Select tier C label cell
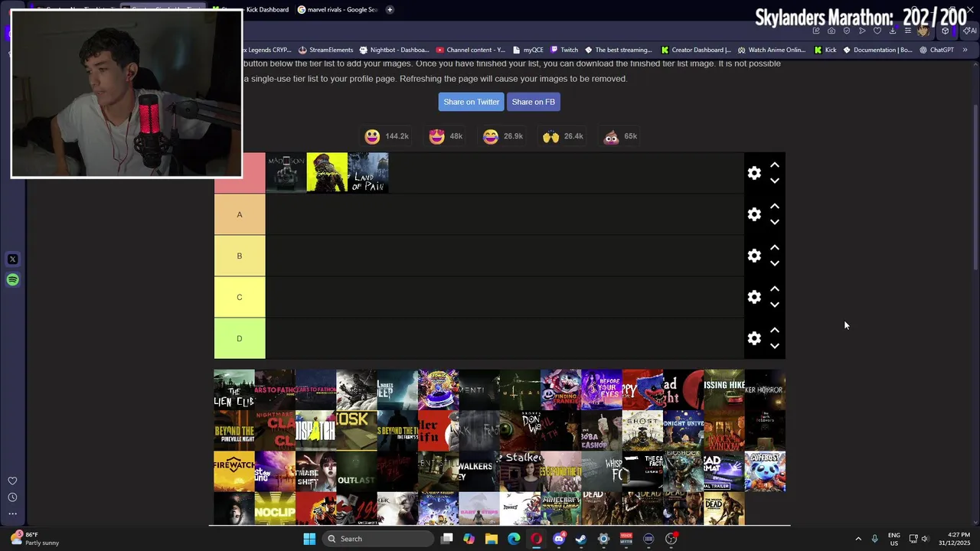The image size is (980, 551). (240, 297)
